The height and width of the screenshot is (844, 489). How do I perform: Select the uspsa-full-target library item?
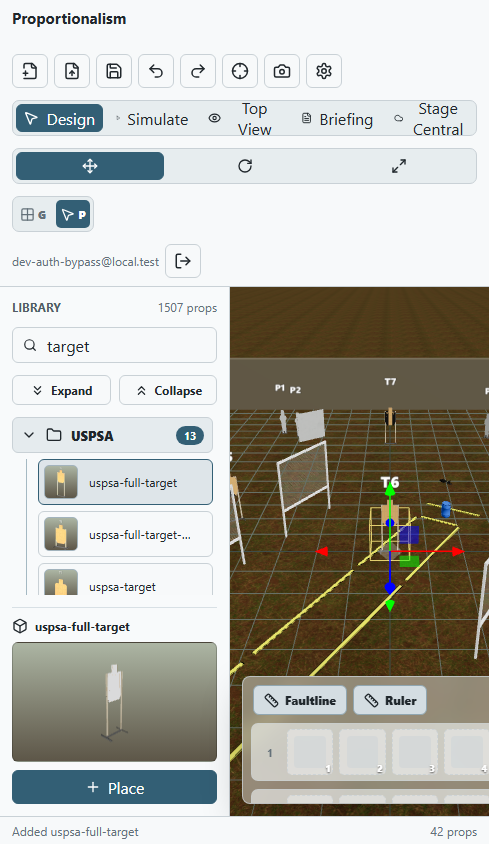[125, 482]
